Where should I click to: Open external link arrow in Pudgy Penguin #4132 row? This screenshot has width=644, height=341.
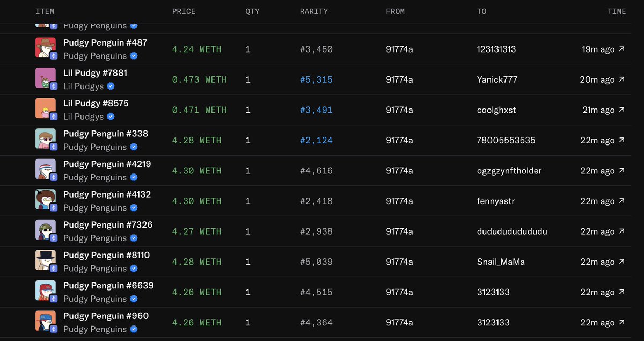(621, 201)
